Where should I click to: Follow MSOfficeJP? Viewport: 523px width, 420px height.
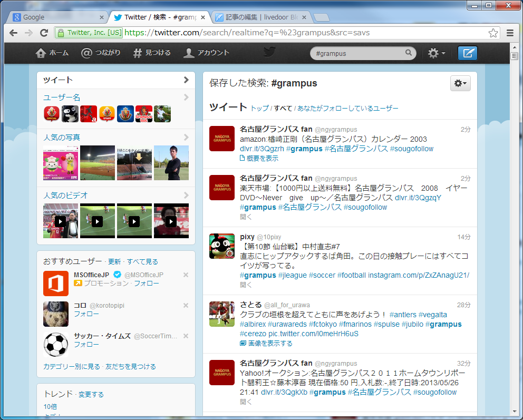pos(147,284)
